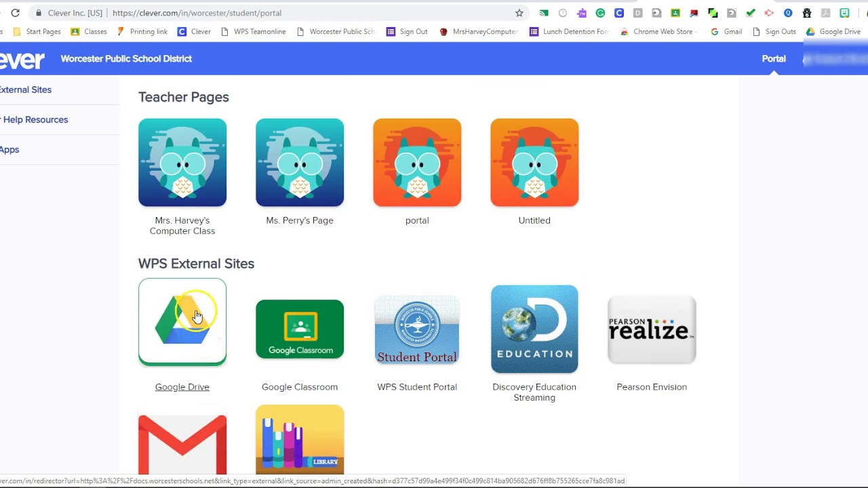This screenshot has width=868, height=488.
Task: Click the Discovery Education Streaming text label
Action: point(534,392)
